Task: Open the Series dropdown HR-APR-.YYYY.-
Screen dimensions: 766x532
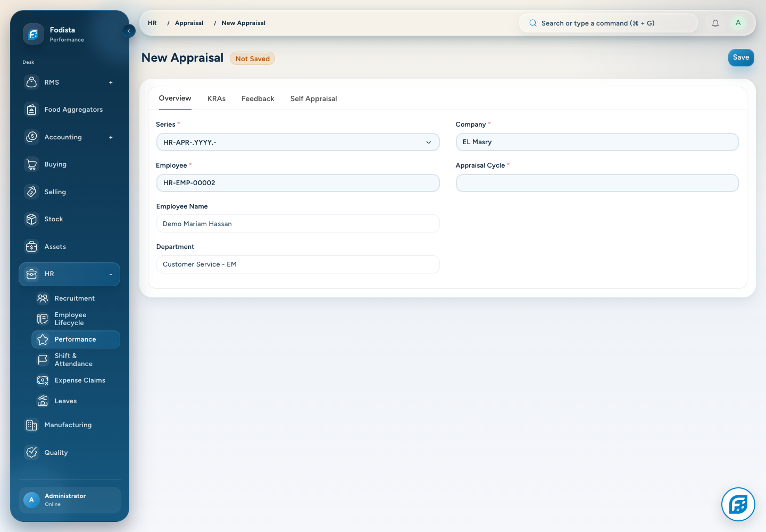Action: pos(298,142)
